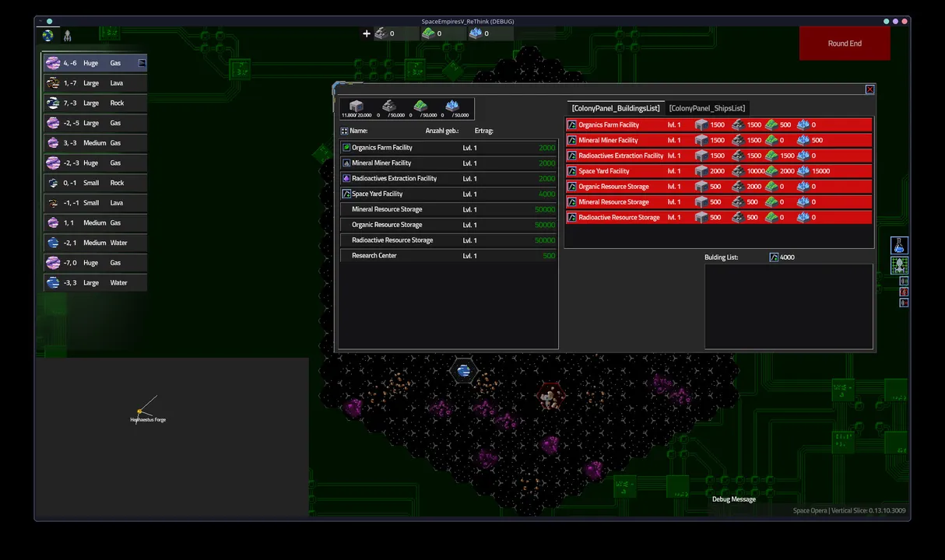The width and height of the screenshot is (945, 560).
Task: Queue Organic Resource Storage from red list
Action: click(x=719, y=187)
